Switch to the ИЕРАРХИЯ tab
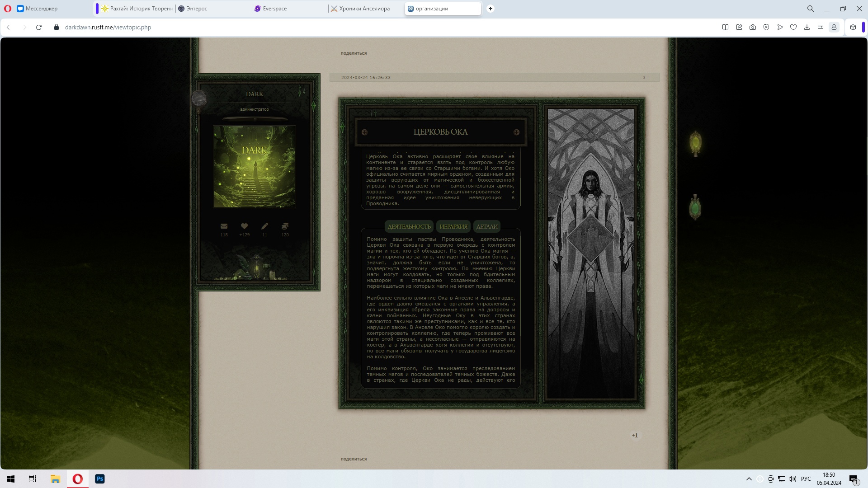The height and width of the screenshot is (488, 868). coord(453,226)
